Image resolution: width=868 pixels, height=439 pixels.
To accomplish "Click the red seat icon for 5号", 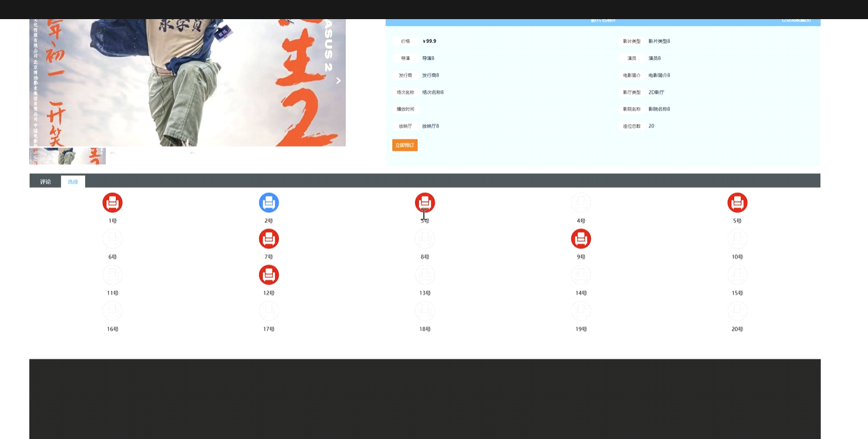I will [738, 203].
